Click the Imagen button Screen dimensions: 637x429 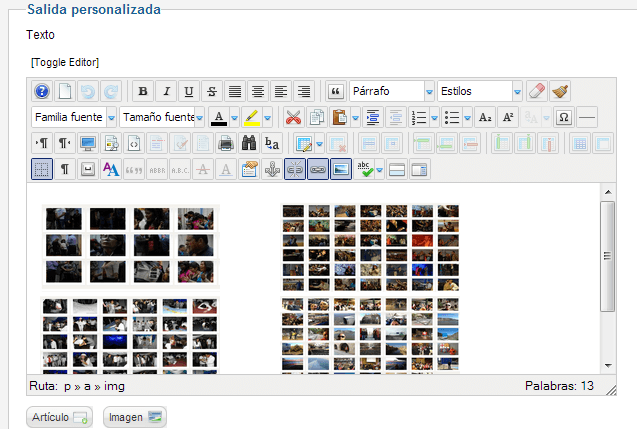tap(135, 417)
